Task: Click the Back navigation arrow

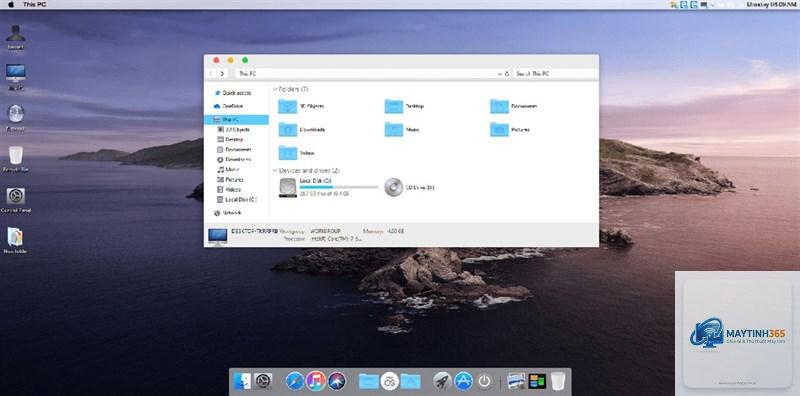Action: (210, 74)
